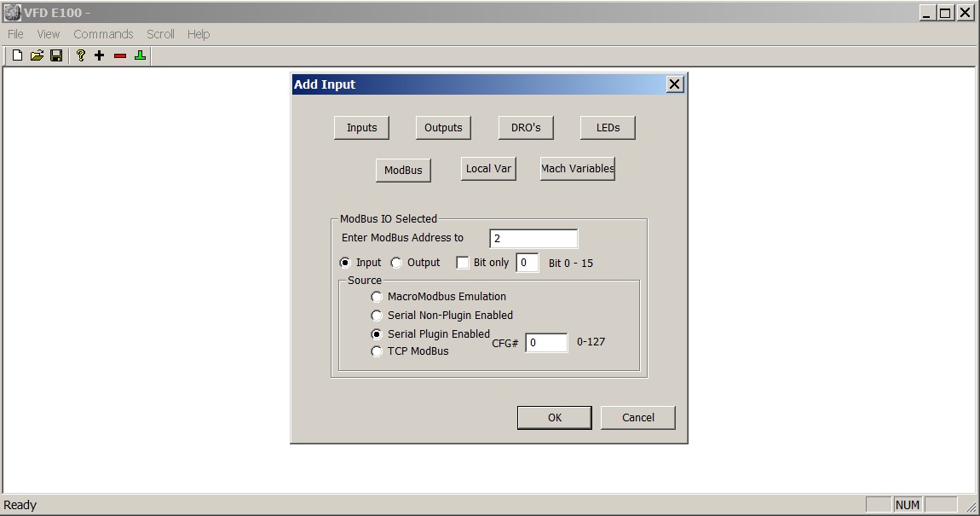Screen dimensions: 980x516
Task: Click the 'Enter ModBus Address to' label
Action: (x=402, y=238)
